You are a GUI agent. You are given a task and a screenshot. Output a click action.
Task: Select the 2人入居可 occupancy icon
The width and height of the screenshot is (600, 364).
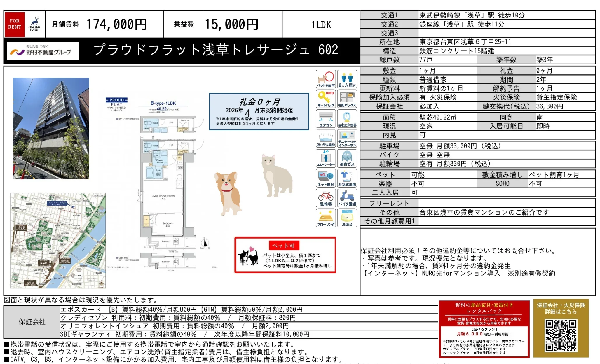(347, 79)
